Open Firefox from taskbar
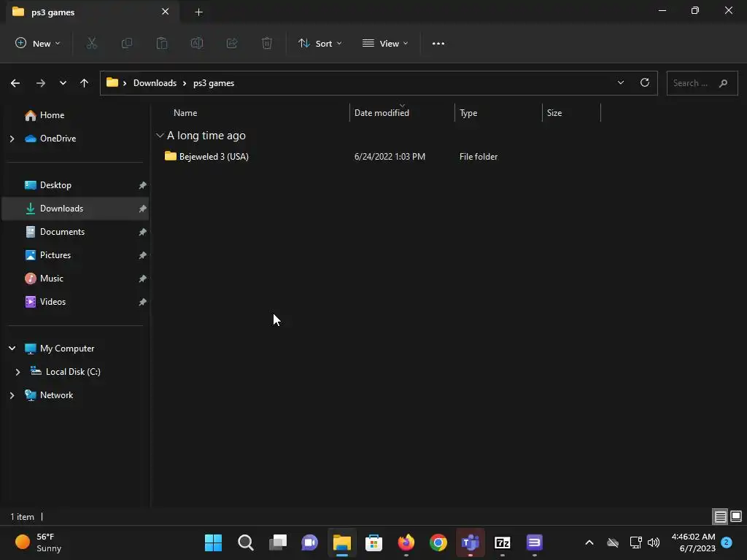Viewport: 747px width, 560px height. pos(406,542)
